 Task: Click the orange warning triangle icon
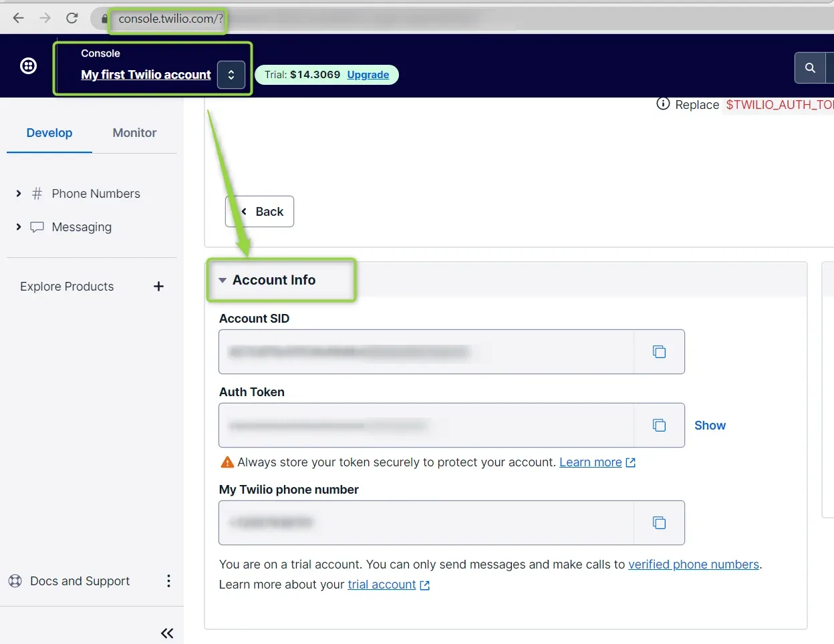pos(227,462)
